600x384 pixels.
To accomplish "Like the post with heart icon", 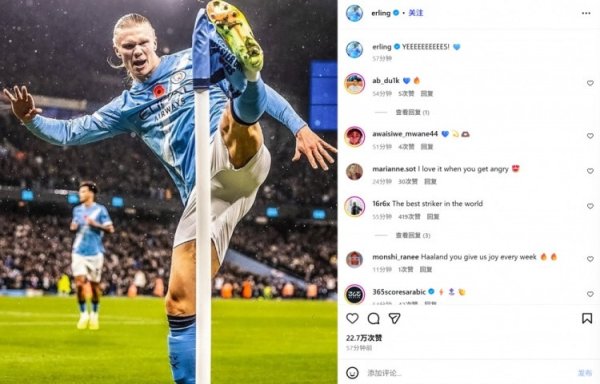I will point(352,318).
